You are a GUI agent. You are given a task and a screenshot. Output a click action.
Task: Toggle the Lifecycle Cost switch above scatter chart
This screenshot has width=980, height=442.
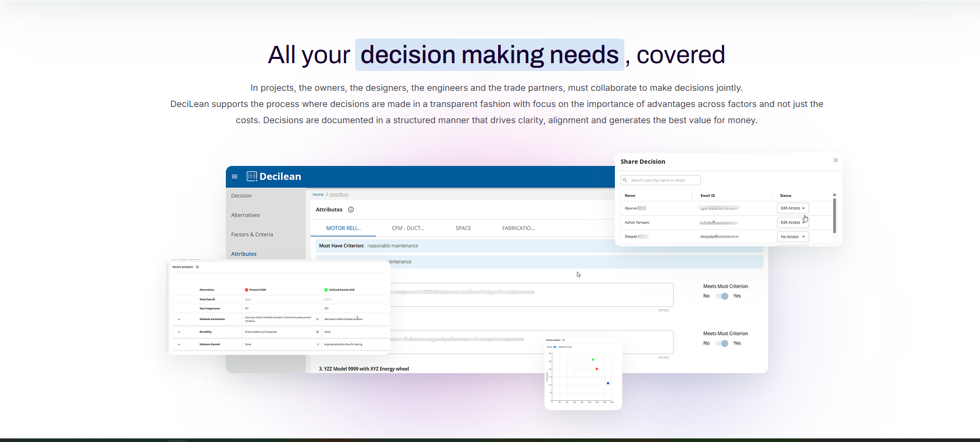(x=555, y=347)
